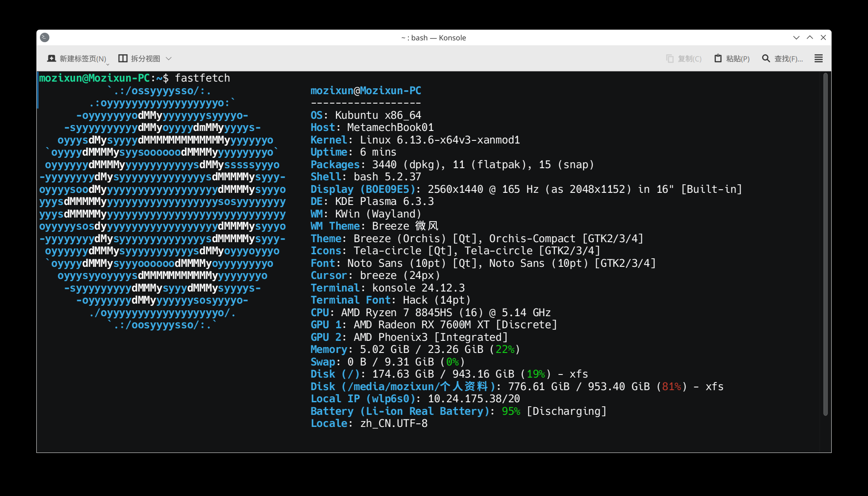Expand the 拆分视图 dropdown chevron
The width and height of the screenshot is (868, 496).
tap(169, 59)
